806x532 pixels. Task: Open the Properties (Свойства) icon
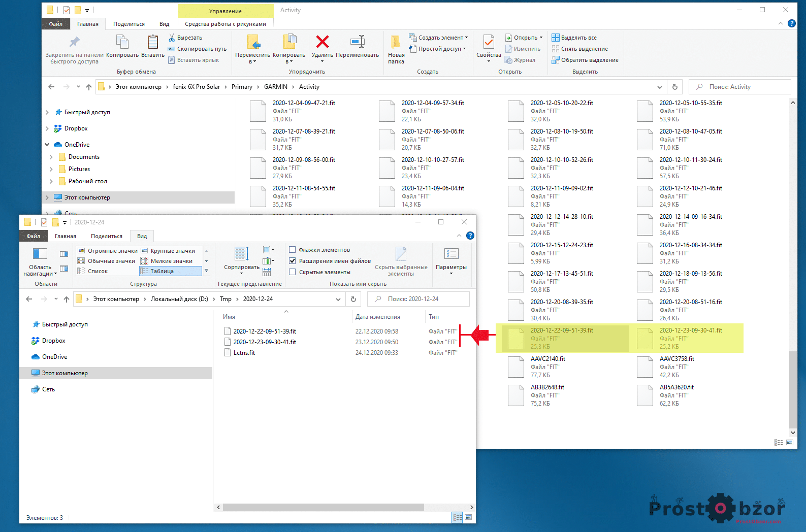489,43
